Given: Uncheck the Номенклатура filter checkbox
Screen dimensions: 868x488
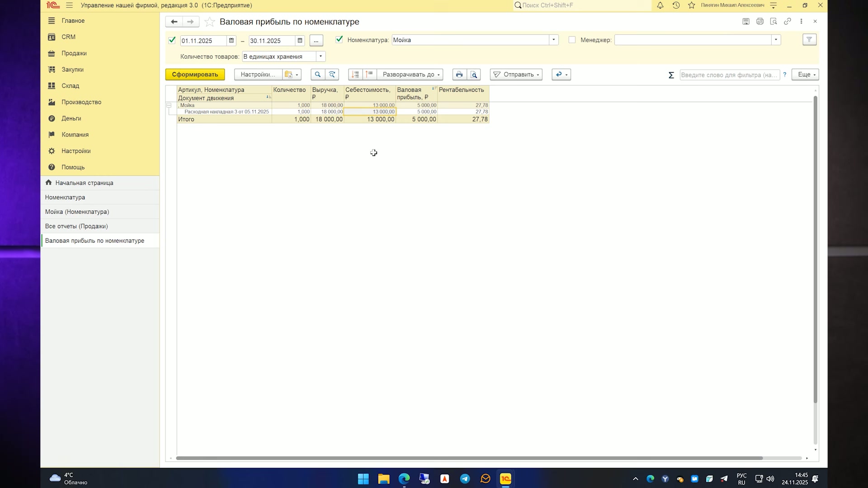Looking at the screenshot, I should pos(339,40).
